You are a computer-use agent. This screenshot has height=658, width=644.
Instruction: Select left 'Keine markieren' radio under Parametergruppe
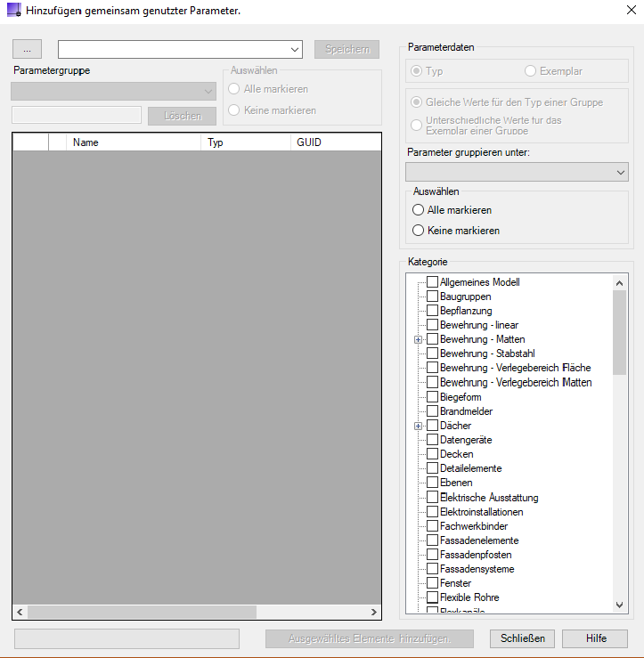(234, 110)
